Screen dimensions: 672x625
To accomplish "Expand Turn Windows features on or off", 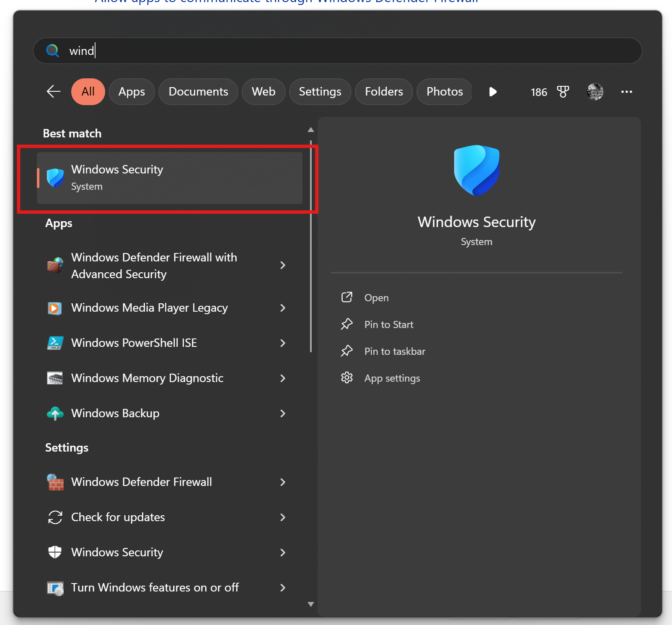I will coord(283,588).
